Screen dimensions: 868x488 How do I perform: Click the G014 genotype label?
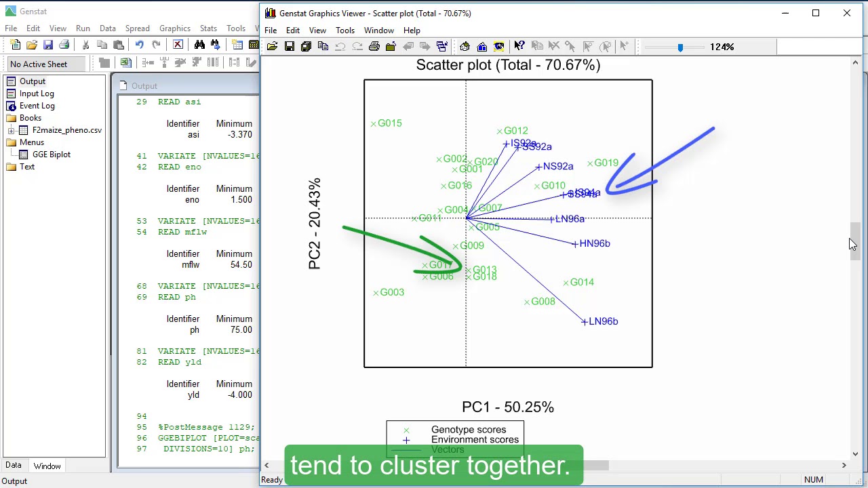click(582, 282)
